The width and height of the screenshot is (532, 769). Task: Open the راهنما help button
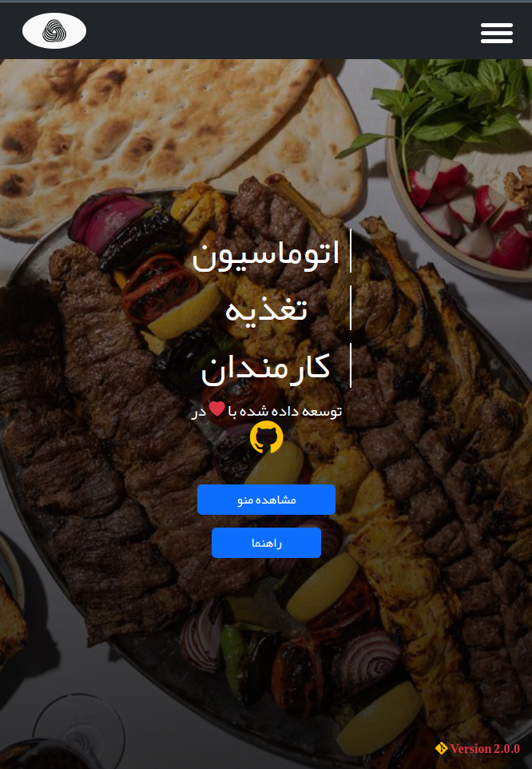pyautogui.click(x=267, y=543)
